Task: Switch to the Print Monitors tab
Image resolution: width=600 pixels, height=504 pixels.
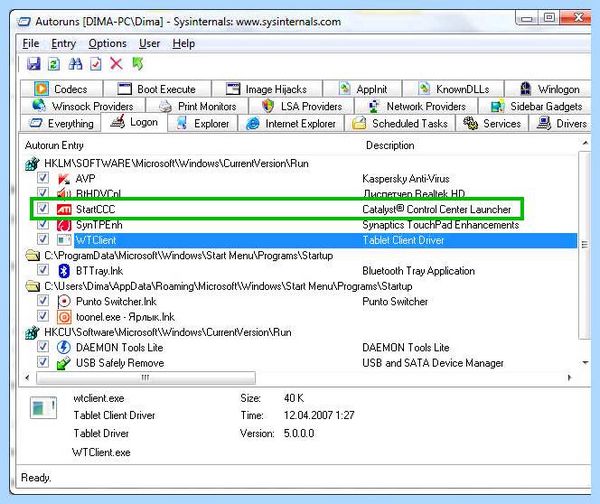Action: coord(197,106)
